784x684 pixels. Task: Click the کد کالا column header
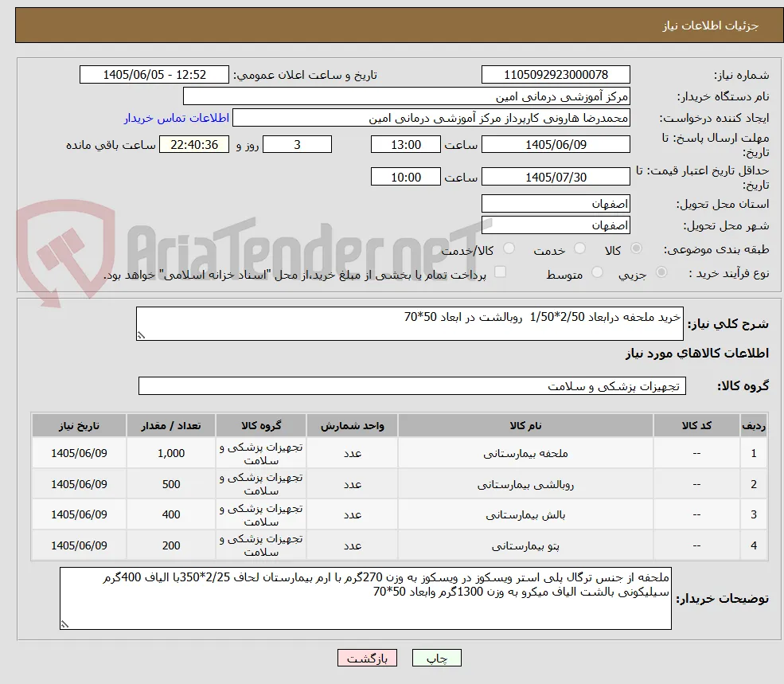click(696, 425)
